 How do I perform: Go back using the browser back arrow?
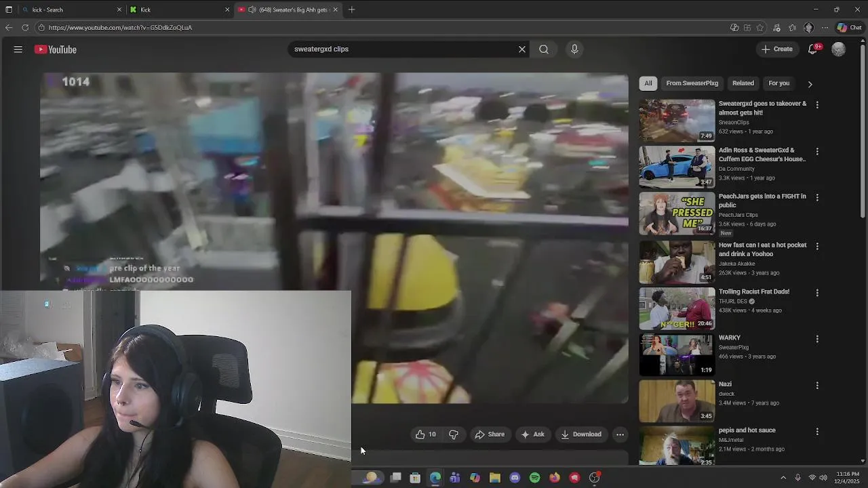point(8,28)
